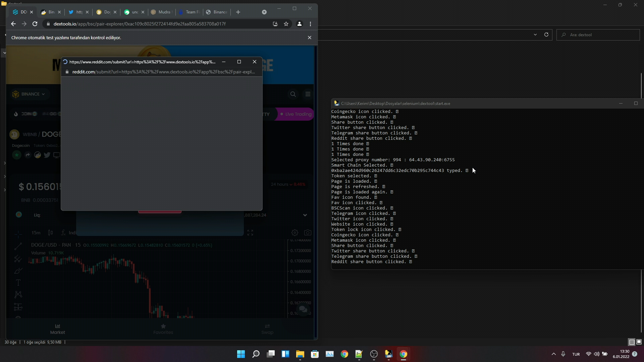The height and width of the screenshot is (362, 644).
Task: Click the chart settings gear icon
Action: (294, 233)
